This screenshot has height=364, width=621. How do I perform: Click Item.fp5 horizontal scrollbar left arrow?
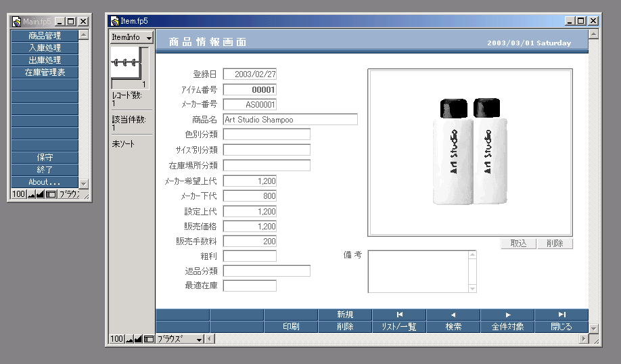coord(210,339)
